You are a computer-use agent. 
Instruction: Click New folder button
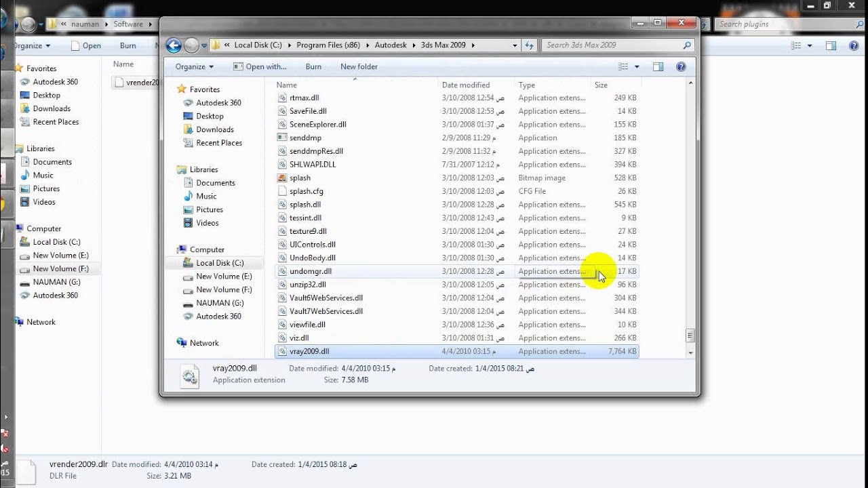[359, 66]
